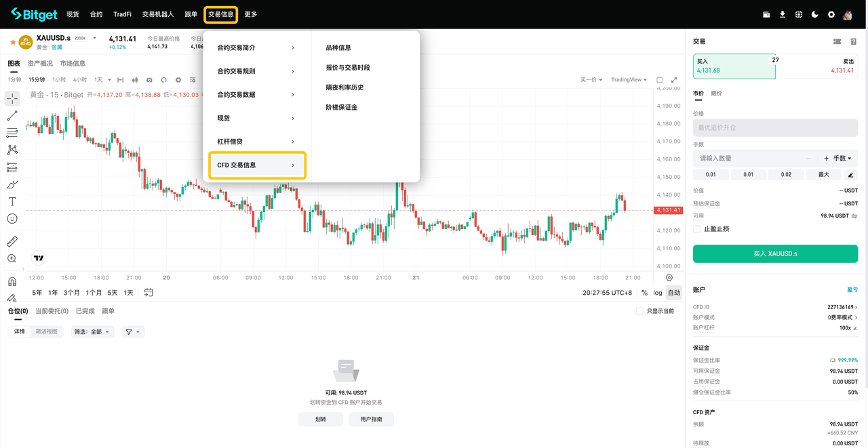This screenshot has height=448, width=868.
Task: Open 隔夜利率历史 menu entry
Action: click(344, 87)
